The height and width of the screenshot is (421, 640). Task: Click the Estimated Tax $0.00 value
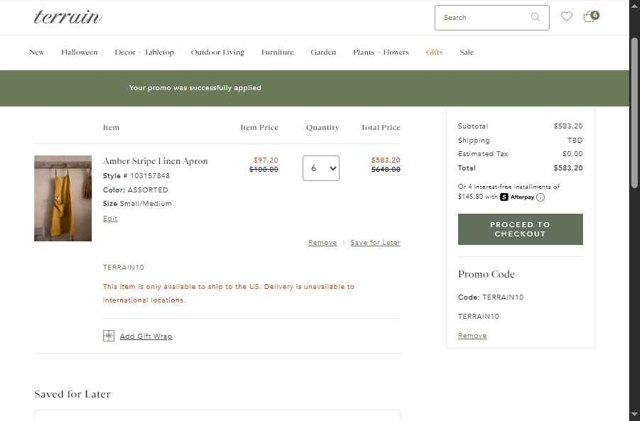[x=573, y=154]
